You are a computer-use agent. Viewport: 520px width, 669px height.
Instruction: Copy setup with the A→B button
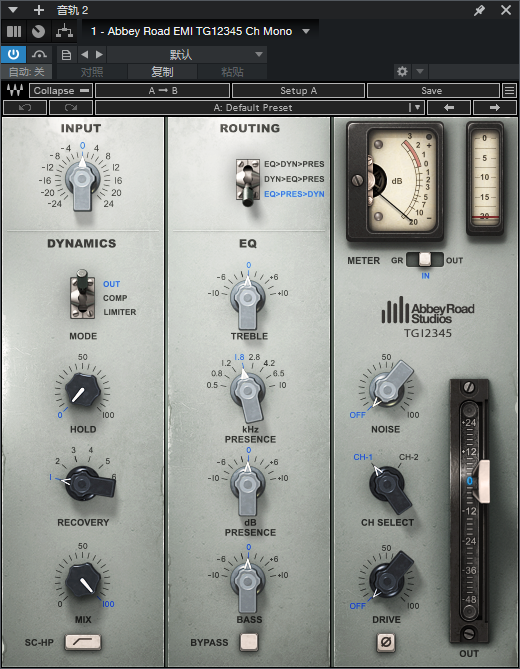(x=163, y=90)
